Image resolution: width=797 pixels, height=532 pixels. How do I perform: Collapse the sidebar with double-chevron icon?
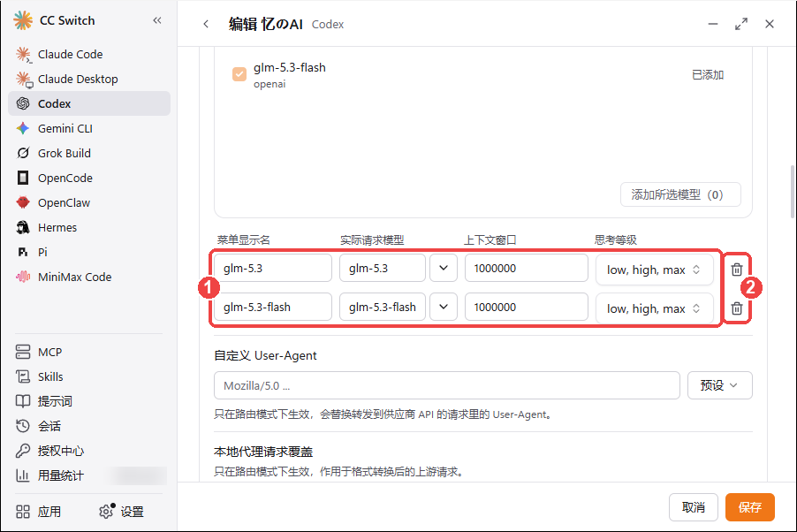[x=157, y=20]
